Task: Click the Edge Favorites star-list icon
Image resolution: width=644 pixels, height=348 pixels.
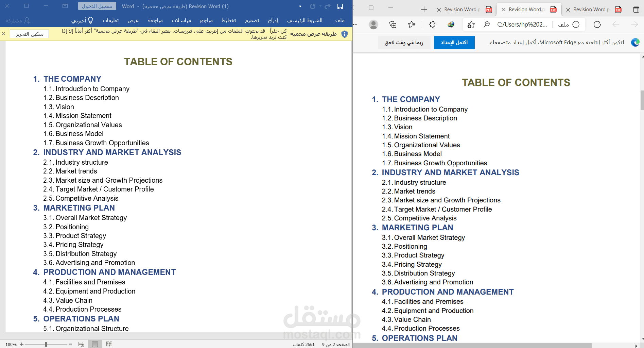Action: coord(412,24)
